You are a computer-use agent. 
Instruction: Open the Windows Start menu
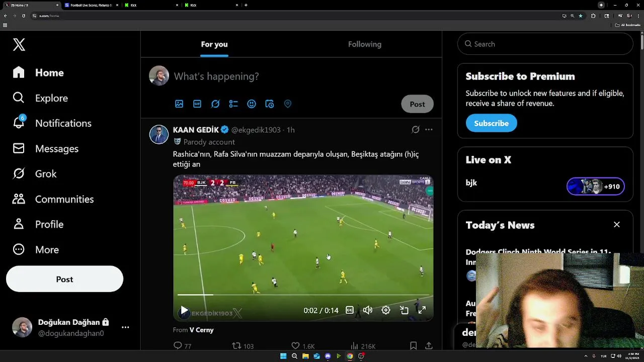283,356
